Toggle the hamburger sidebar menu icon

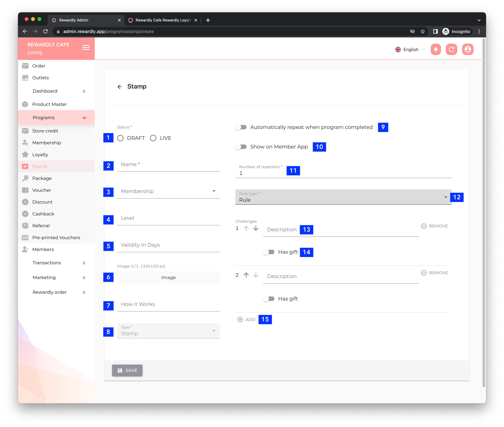click(x=86, y=47)
